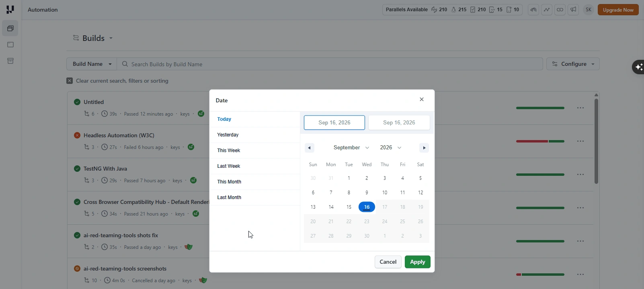The image size is (644, 289).
Task: Click the end date input field
Action: (x=399, y=122)
